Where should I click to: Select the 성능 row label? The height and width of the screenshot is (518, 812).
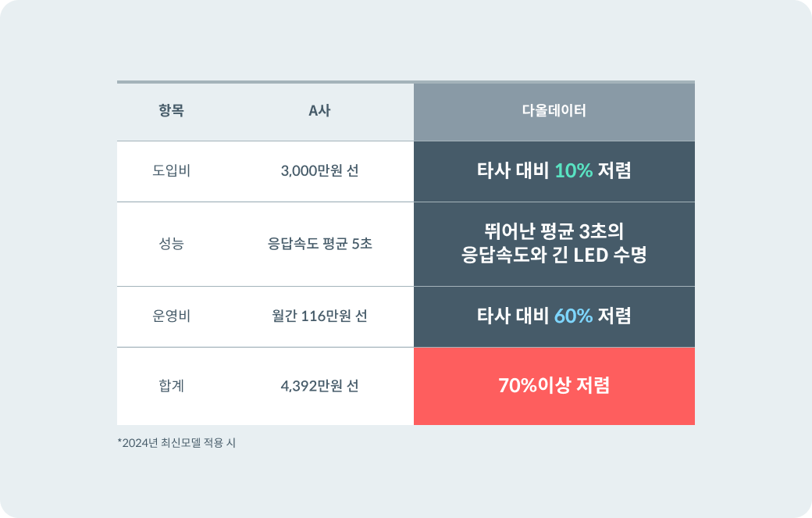(171, 244)
